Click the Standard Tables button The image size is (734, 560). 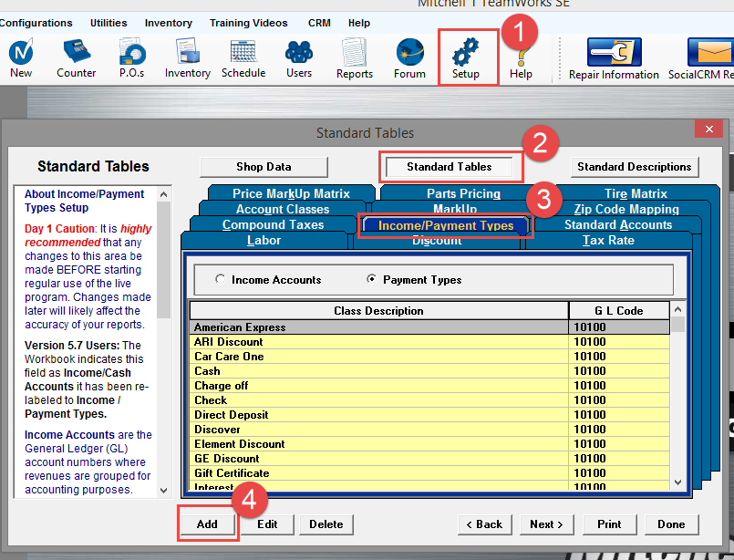click(x=449, y=167)
